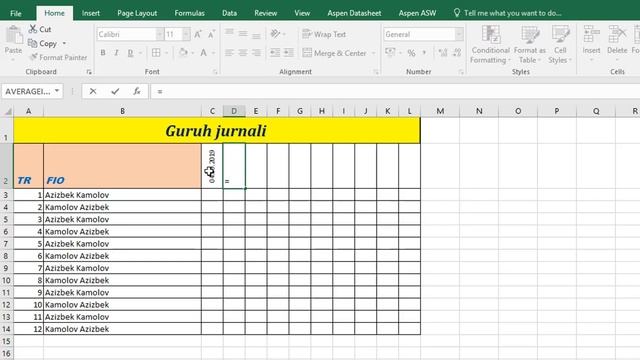Align text right
The height and width of the screenshot is (360, 640).
(x=256, y=53)
